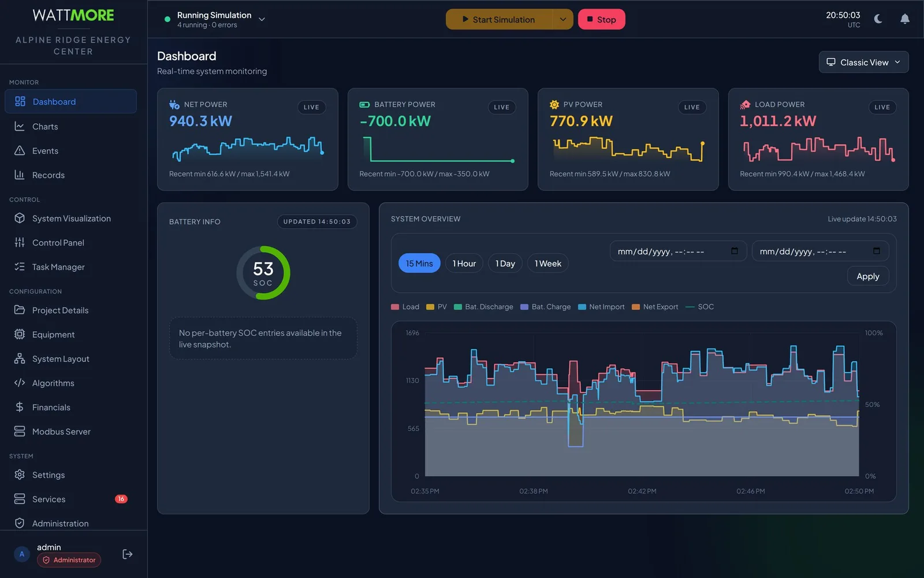Toggle Bat. Charge legend series
This screenshot has height=578, width=924.
[545, 307]
